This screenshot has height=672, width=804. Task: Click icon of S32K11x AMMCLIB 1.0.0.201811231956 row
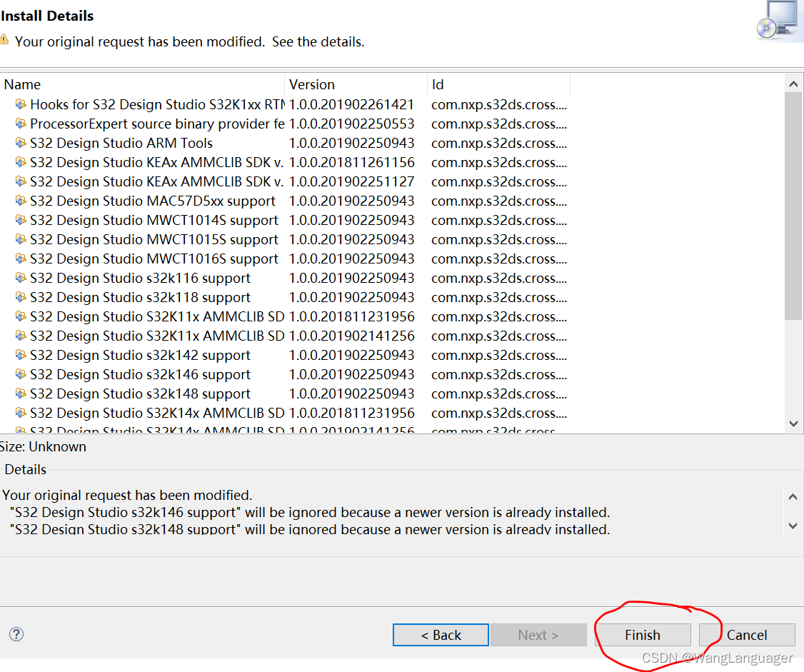21,316
